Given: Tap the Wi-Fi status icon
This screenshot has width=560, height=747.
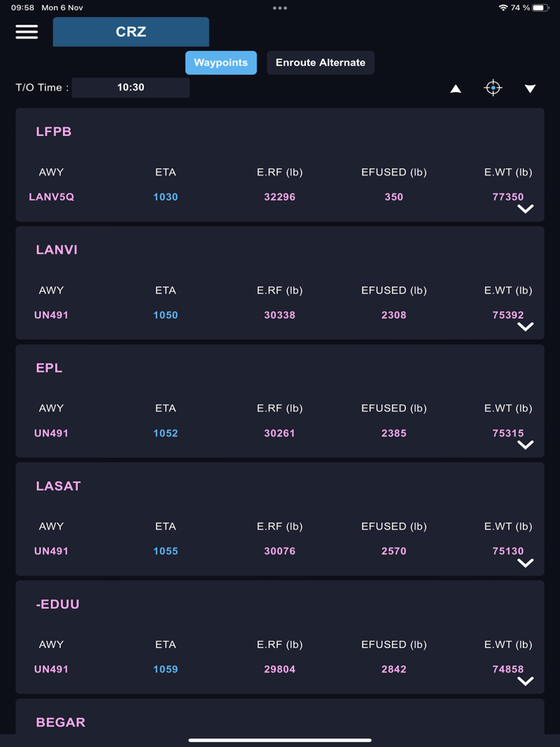Looking at the screenshot, I should tap(503, 8).
